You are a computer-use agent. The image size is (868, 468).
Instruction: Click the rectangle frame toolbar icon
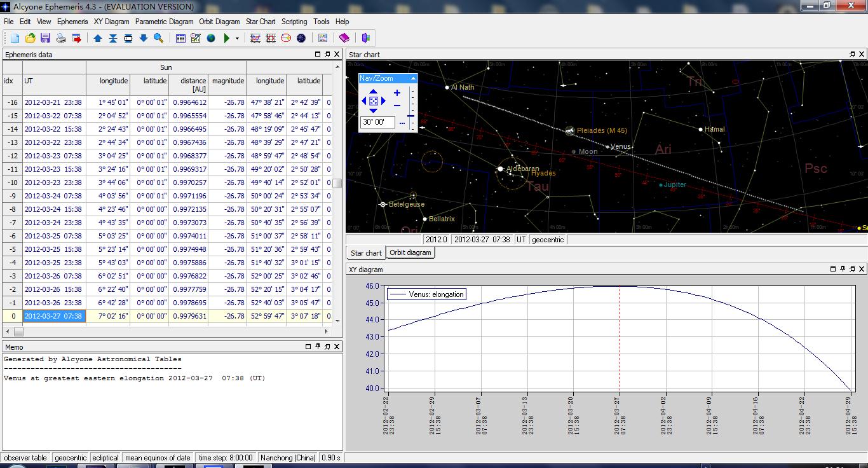coord(128,38)
